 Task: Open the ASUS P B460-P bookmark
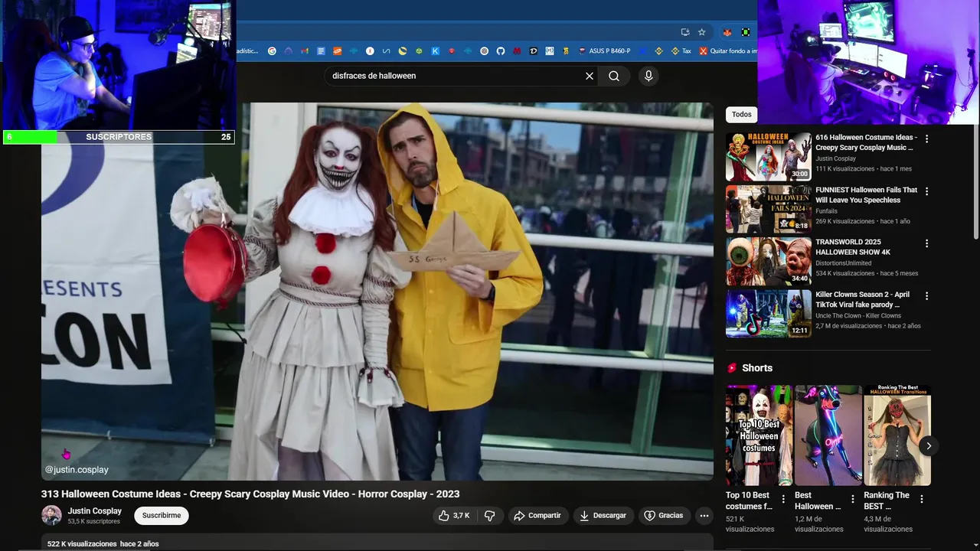pyautogui.click(x=605, y=51)
